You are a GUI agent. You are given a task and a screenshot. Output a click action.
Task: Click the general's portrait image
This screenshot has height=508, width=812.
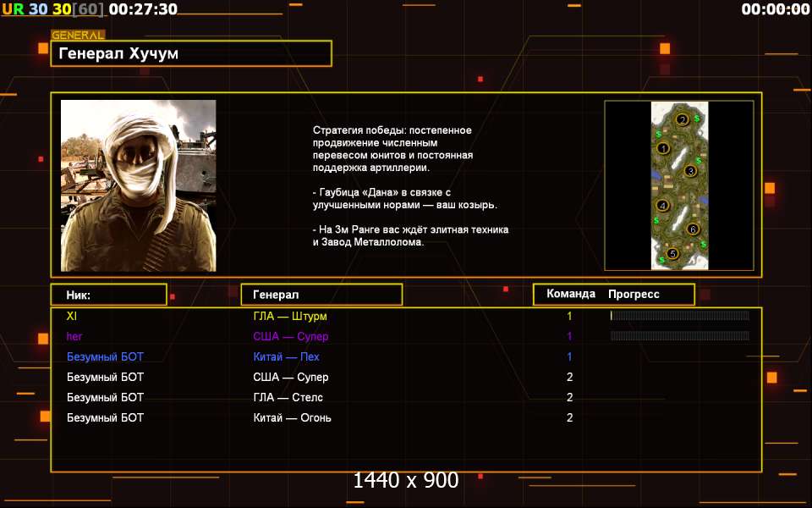click(x=138, y=185)
